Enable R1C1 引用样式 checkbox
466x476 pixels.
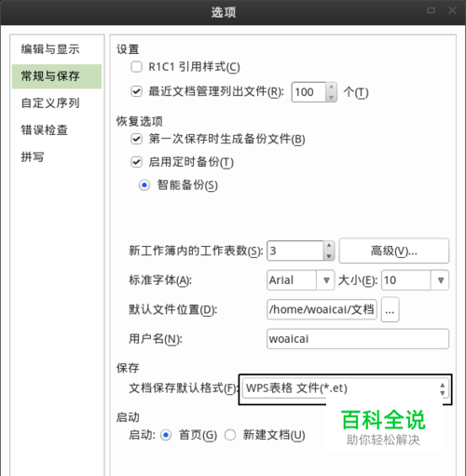tap(136, 67)
